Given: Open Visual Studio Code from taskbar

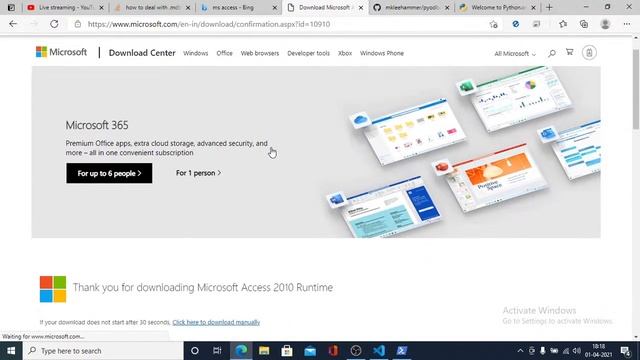Looking at the screenshot, I should pyautogui.click(x=379, y=351).
